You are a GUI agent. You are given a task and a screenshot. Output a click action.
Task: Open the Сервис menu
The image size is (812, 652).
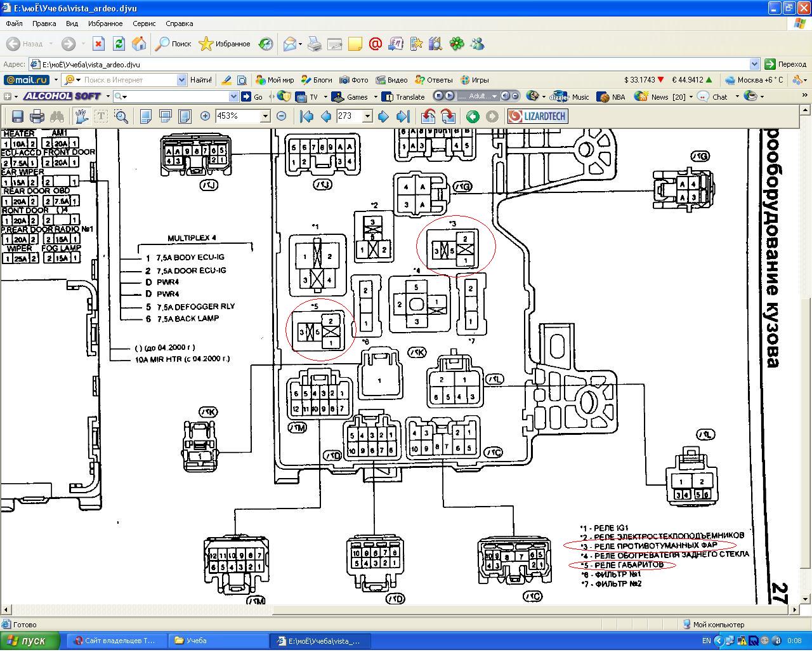point(144,23)
